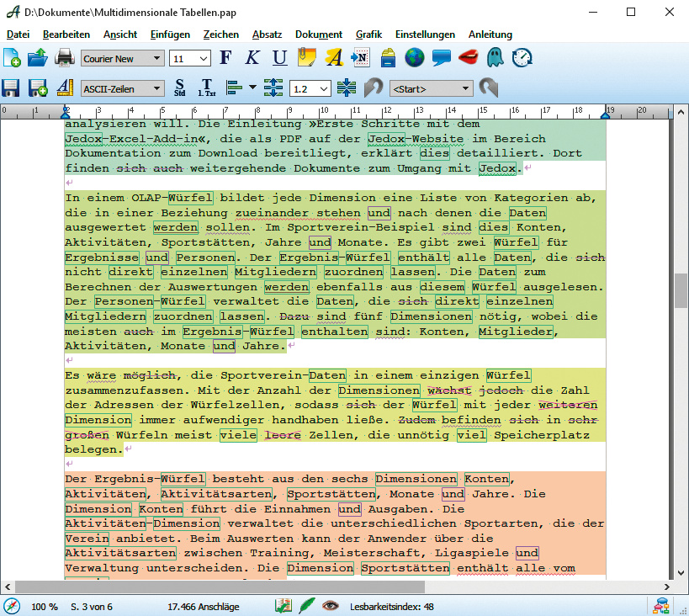Screen dimensions: 689x616
Task: Click the globe icon in toolbar
Action: pos(414,58)
